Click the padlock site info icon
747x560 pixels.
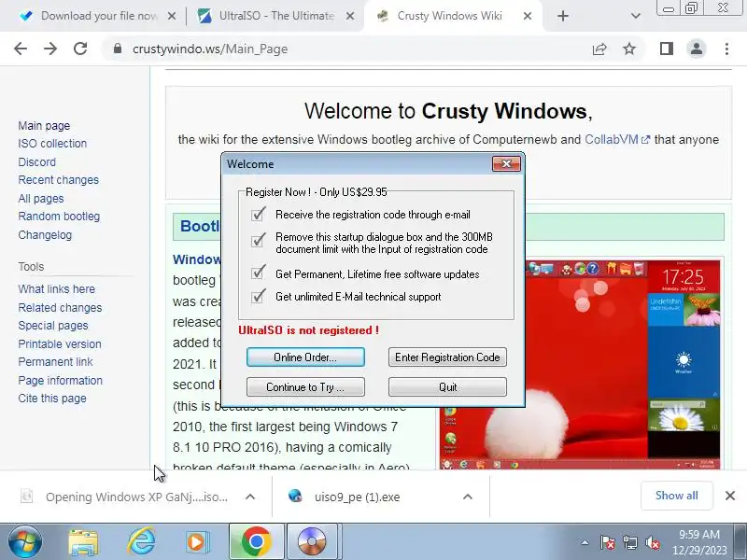[118, 49]
